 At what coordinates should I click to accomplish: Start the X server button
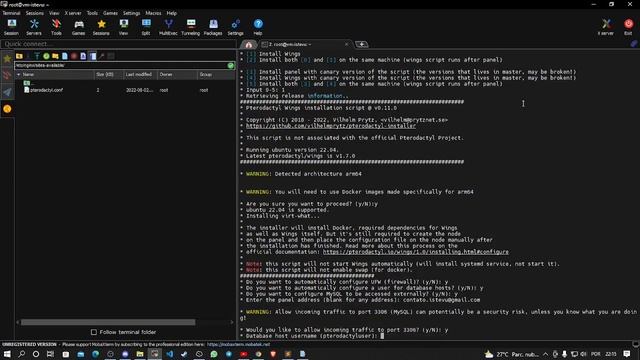tap(606, 27)
